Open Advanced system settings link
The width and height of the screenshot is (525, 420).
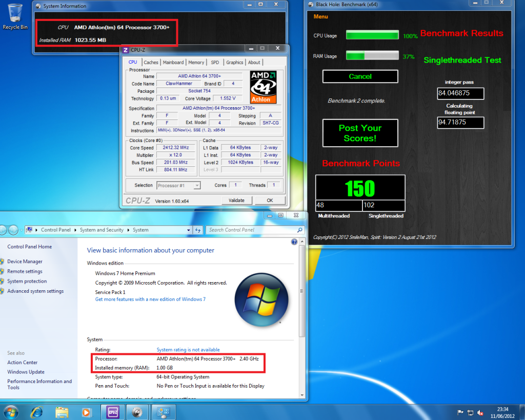(35, 291)
